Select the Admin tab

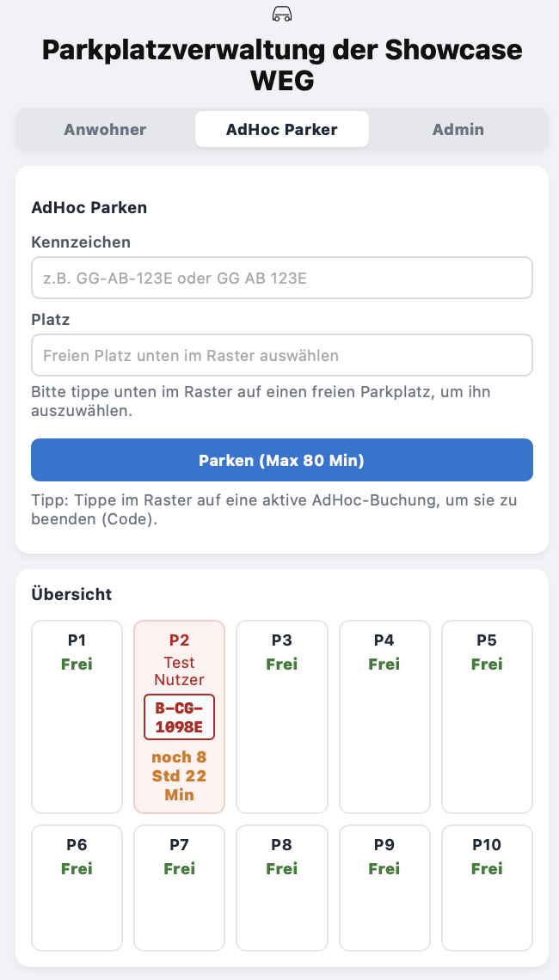coord(458,129)
